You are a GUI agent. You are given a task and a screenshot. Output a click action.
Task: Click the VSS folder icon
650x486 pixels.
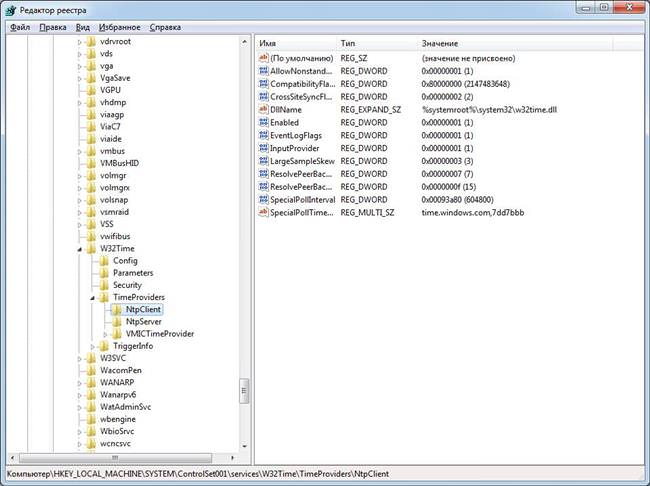pyautogui.click(x=91, y=224)
